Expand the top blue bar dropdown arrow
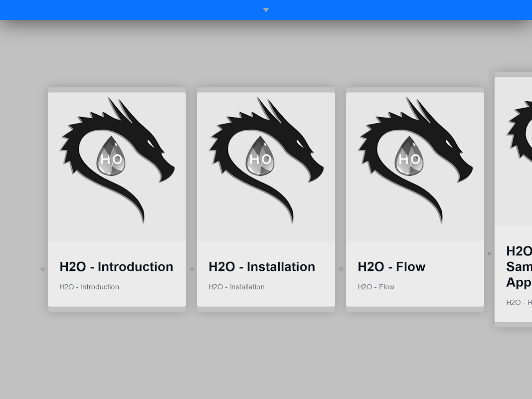 click(266, 10)
